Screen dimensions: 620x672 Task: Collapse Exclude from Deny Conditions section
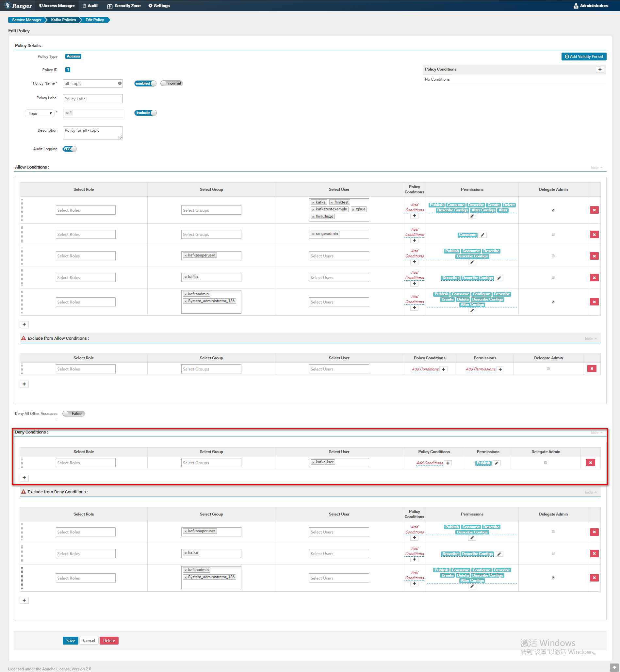point(591,492)
